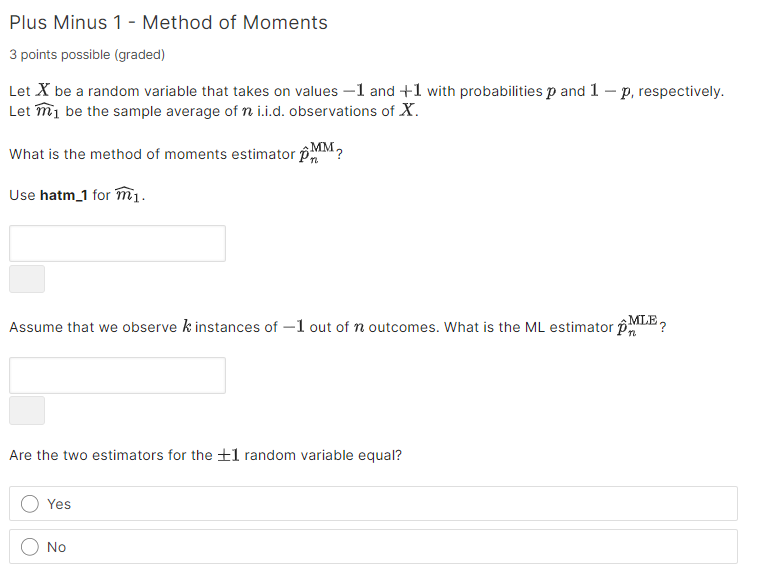Click the gray preview box under MLE answer
This screenshot has width=757, height=578.
[x=27, y=410]
